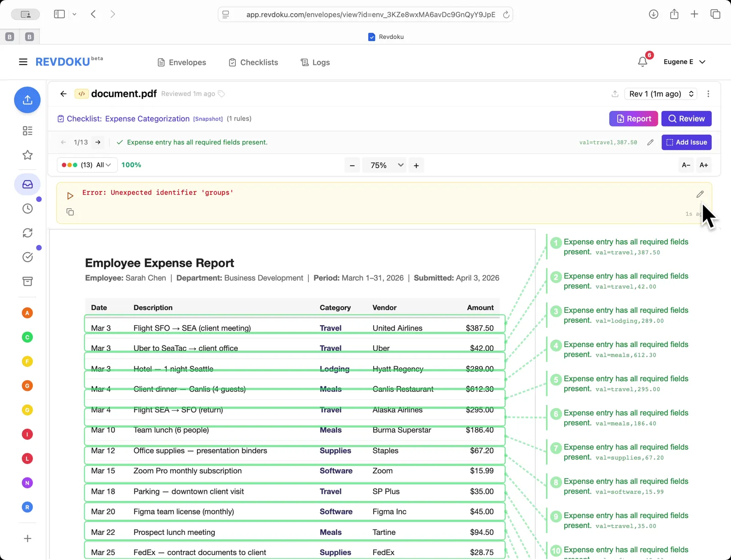Click the inbox icon in sidebar
731x560 pixels.
(x=27, y=185)
